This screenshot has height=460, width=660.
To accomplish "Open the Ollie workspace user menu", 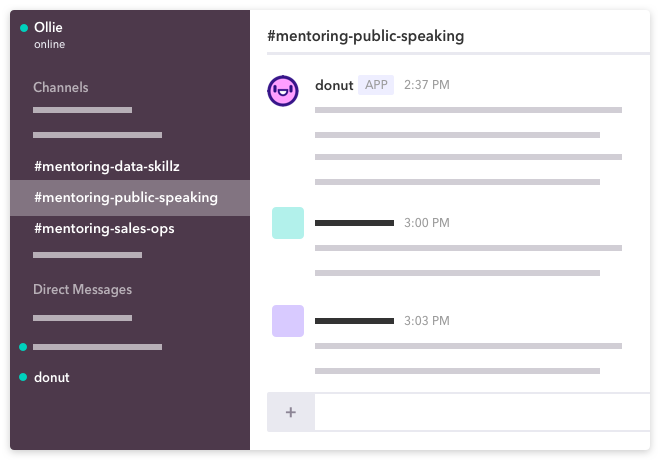I will 48,27.
